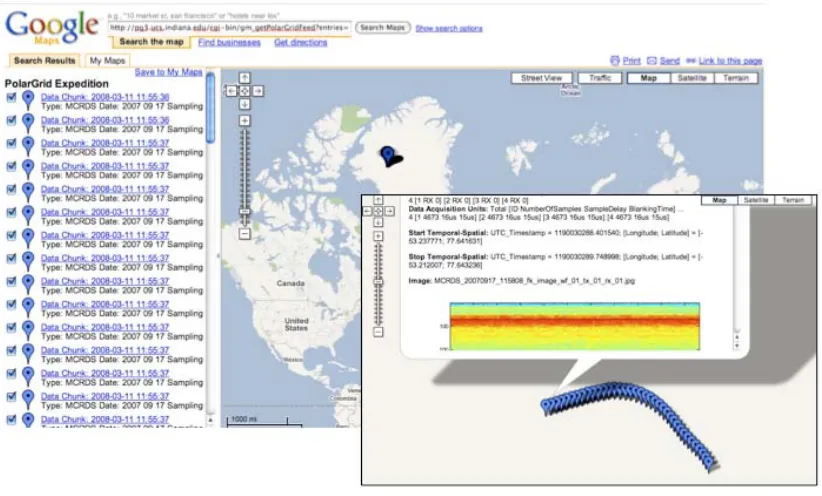
Task: Click the Start Temporal-Spatial entry
Action: pyautogui.click(x=555, y=237)
